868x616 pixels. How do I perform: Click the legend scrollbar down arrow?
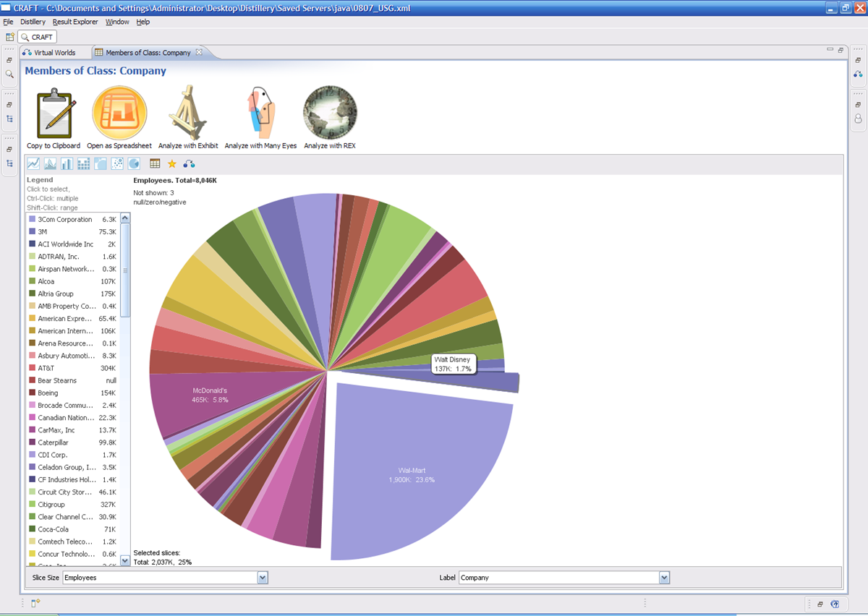click(125, 560)
